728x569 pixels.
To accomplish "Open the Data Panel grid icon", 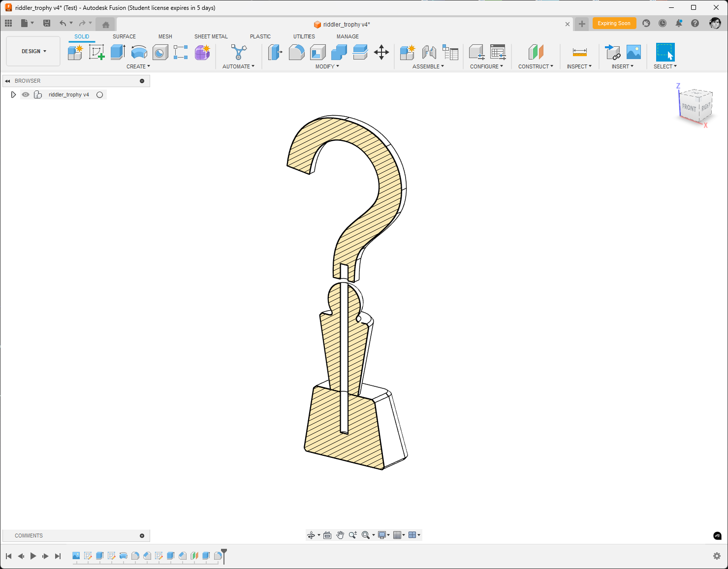I will [8, 23].
